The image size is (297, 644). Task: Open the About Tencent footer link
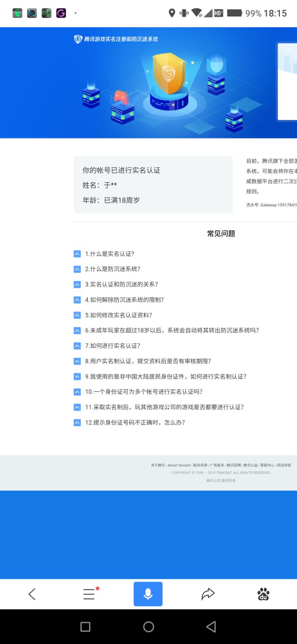click(x=179, y=465)
